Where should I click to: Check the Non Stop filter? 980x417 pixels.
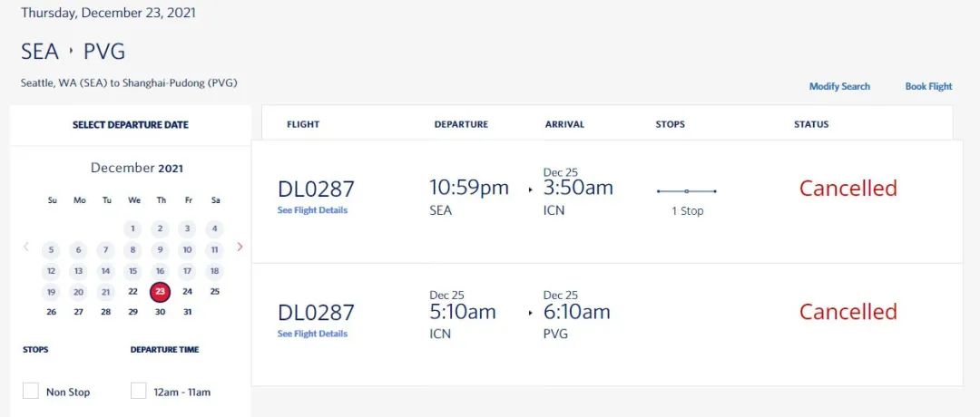pos(31,391)
